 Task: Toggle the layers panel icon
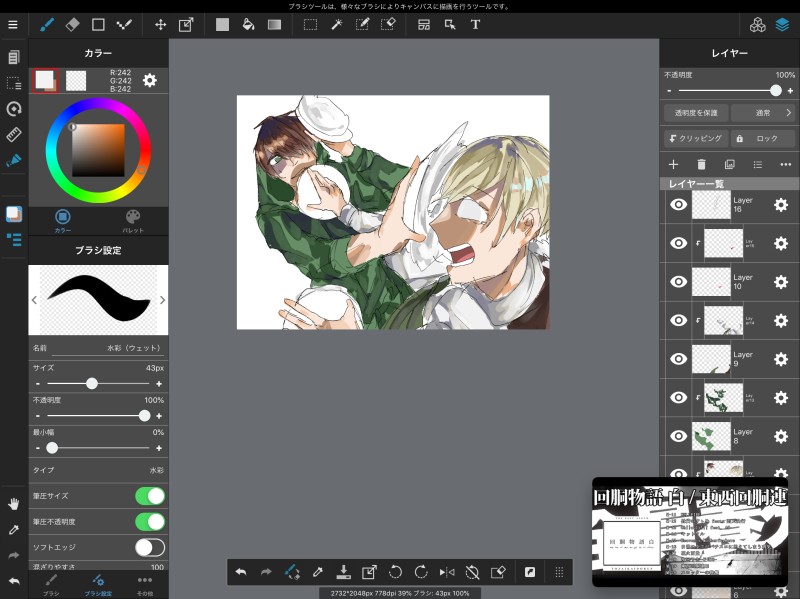782,24
